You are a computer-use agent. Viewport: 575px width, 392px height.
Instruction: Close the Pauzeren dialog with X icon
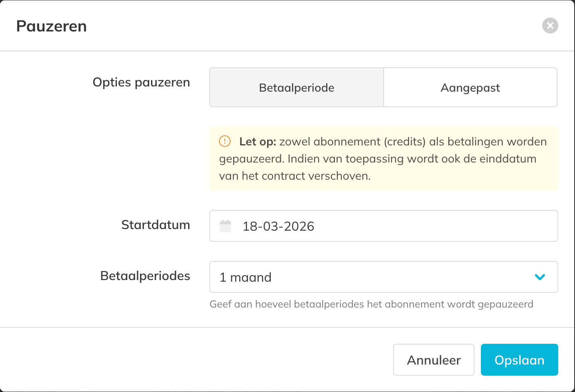pos(550,25)
